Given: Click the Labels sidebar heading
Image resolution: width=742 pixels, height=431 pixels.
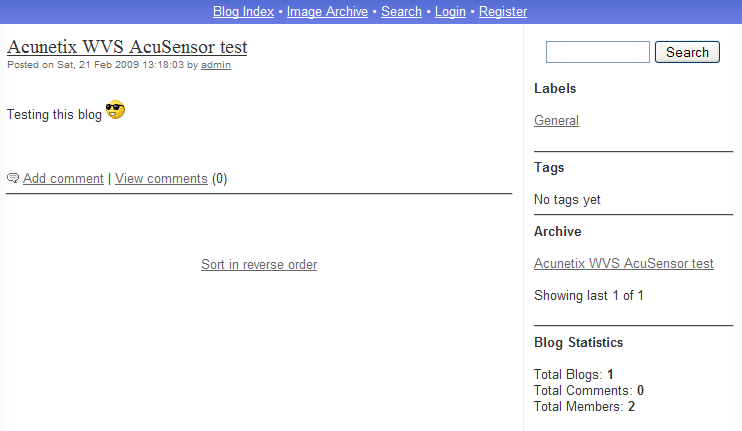Looking at the screenshot, I should click(555, 88).
